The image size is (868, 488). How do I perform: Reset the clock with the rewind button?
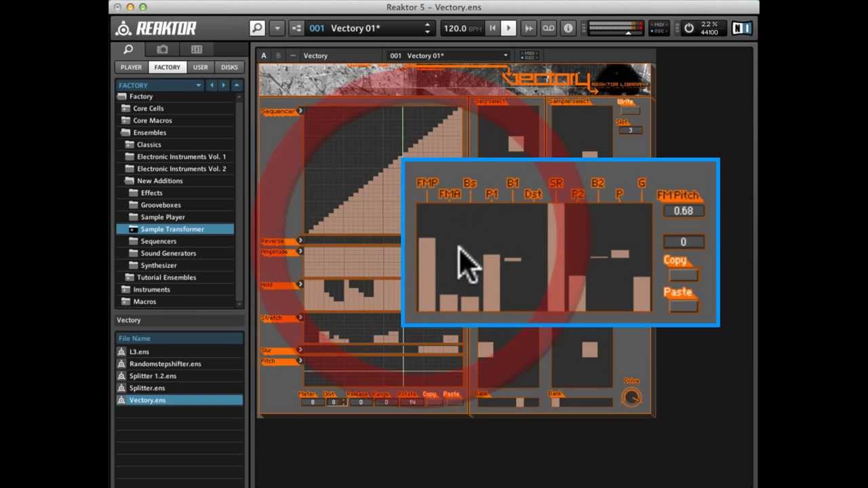point(492,28)
